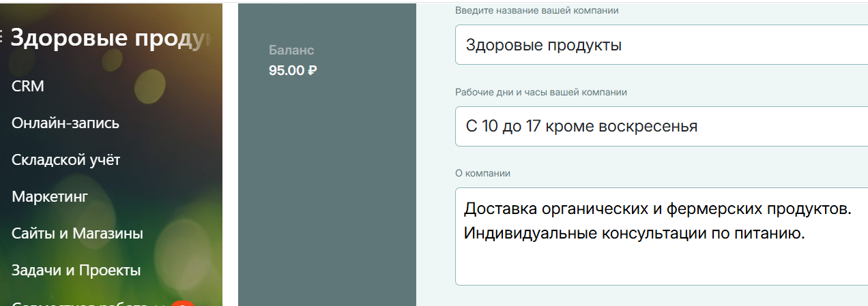The width and height of the screenshot is (868, 306).
Task: Select Маркетинг from the left menu
Action: pos(50,197)
